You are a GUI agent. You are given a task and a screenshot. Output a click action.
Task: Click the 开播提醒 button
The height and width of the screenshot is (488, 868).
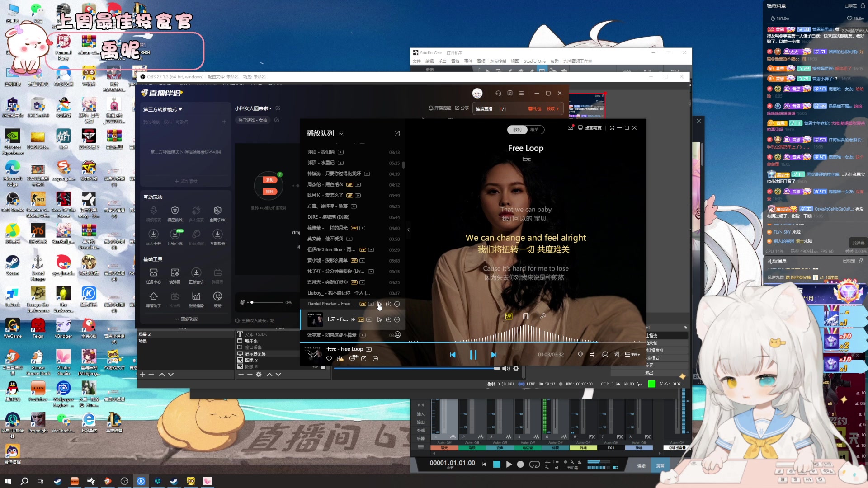(439, 108)
